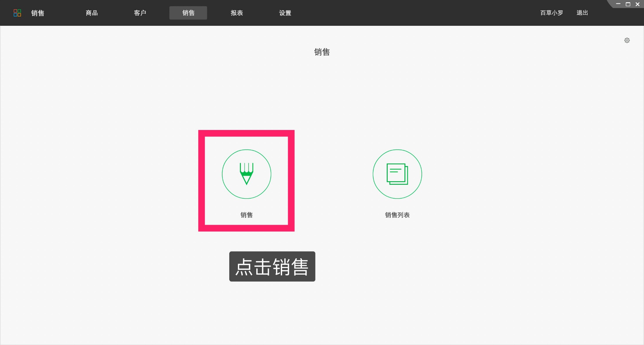Click the 销售列表 label under the documents
Screen dimensions: 644x345
pyautogui.click(x=397, y=215)
